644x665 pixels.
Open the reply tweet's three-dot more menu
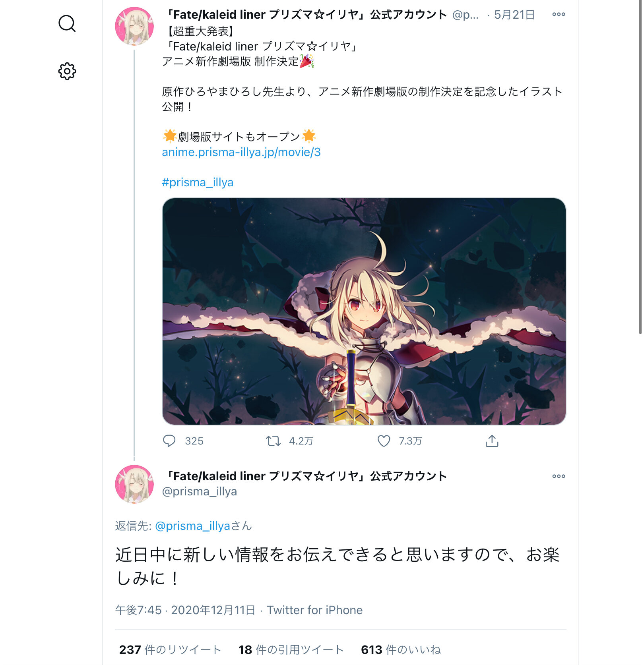click(x=559, y=476)
